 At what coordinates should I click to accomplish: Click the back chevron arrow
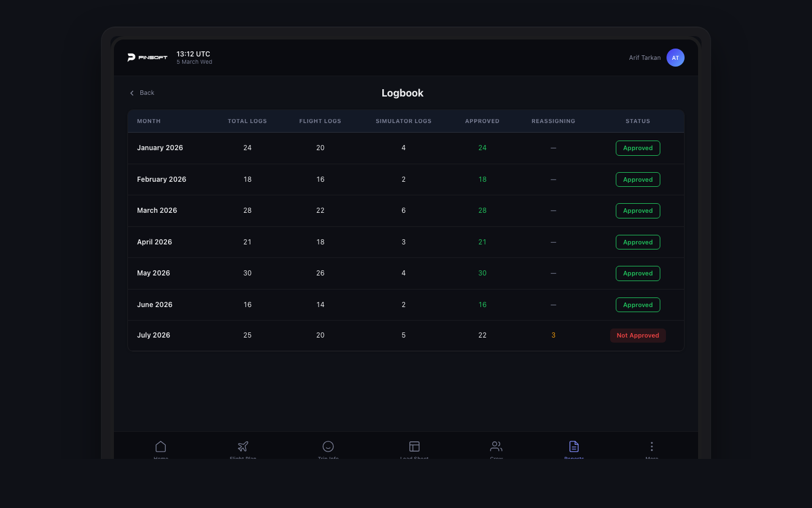tap(132, 93)
